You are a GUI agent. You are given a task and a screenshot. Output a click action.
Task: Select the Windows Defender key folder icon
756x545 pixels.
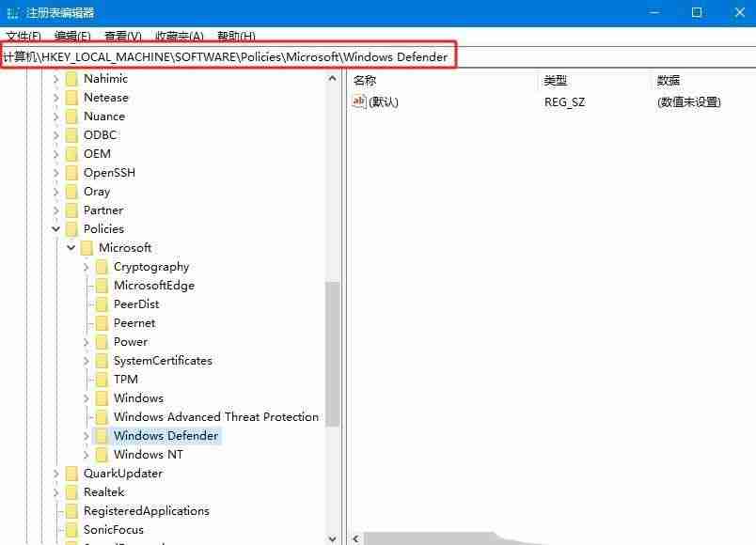(x=102, y=435)
